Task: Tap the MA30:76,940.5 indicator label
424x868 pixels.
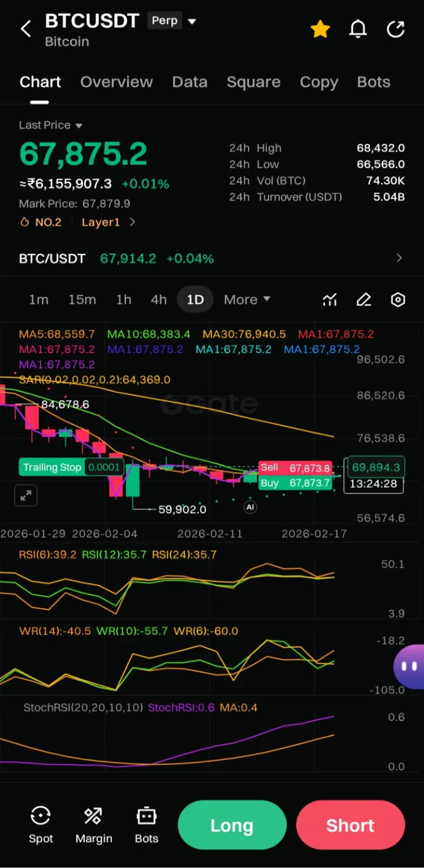Action: click(244, 334)
